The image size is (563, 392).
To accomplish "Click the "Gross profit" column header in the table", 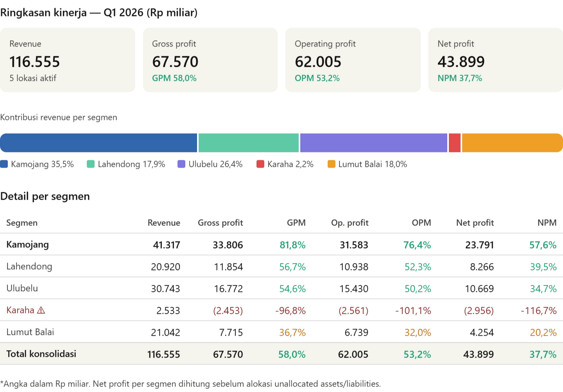I will point(221,223).
